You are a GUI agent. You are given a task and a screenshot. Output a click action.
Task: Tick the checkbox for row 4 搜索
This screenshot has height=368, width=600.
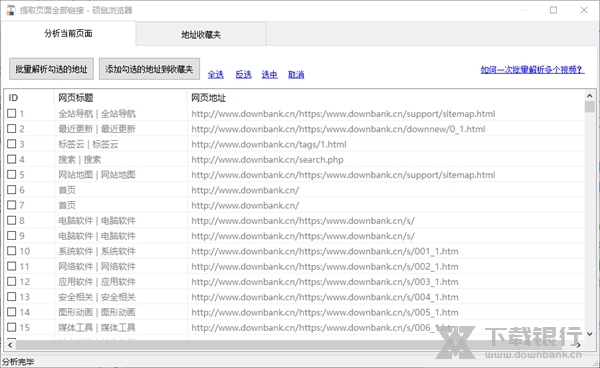click(12, 159)
